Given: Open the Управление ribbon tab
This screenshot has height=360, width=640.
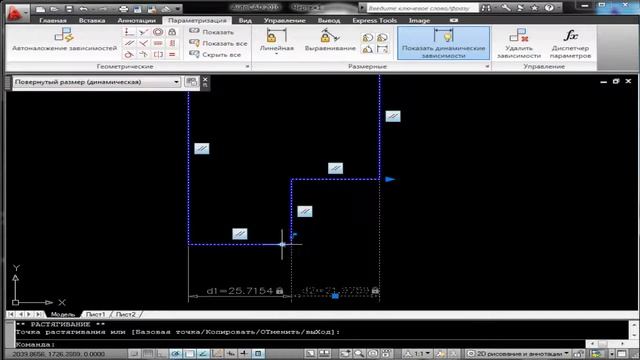Looking at the screenshot, I should pyautogui.click(x=284, y=20).
